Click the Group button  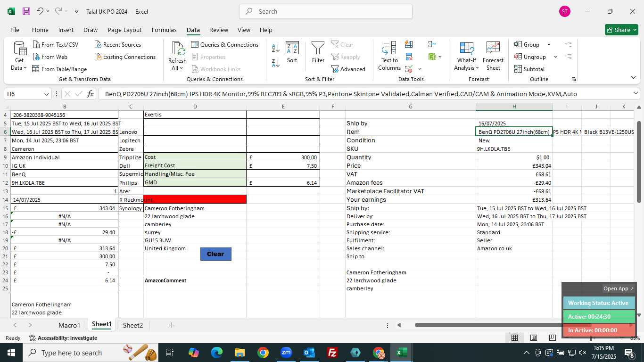[528, 44]
